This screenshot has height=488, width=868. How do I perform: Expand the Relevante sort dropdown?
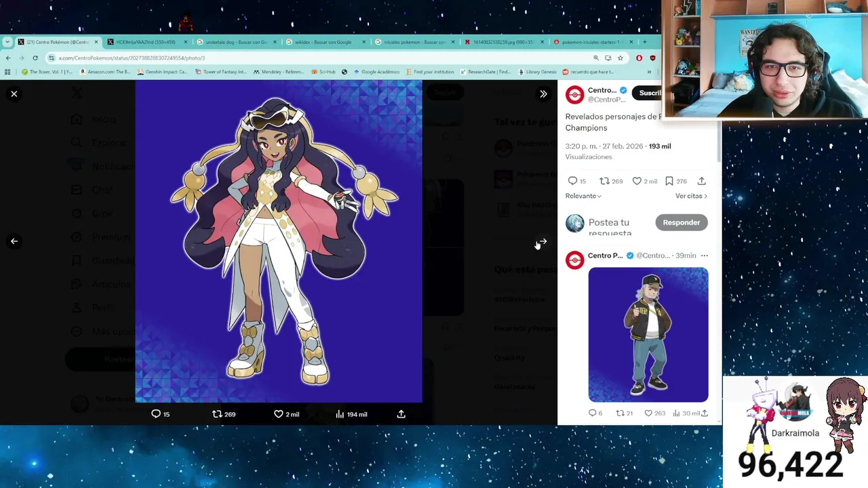click(583, 196)
